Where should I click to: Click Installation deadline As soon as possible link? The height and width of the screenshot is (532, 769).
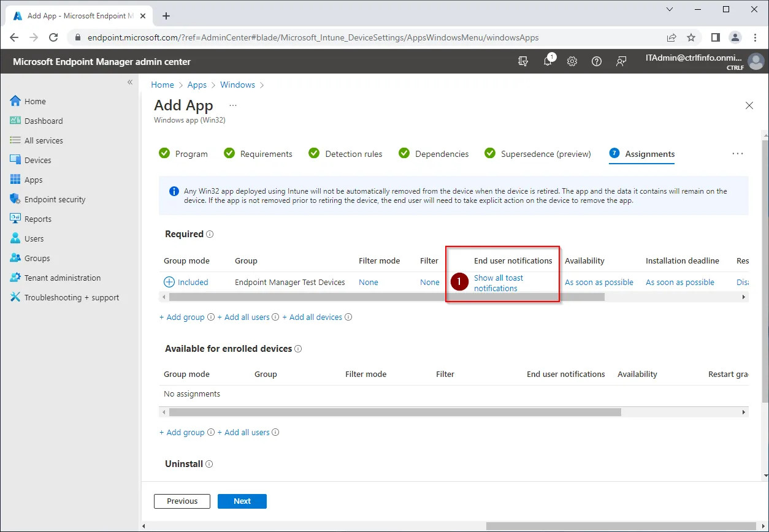click(x=680, y=283)
